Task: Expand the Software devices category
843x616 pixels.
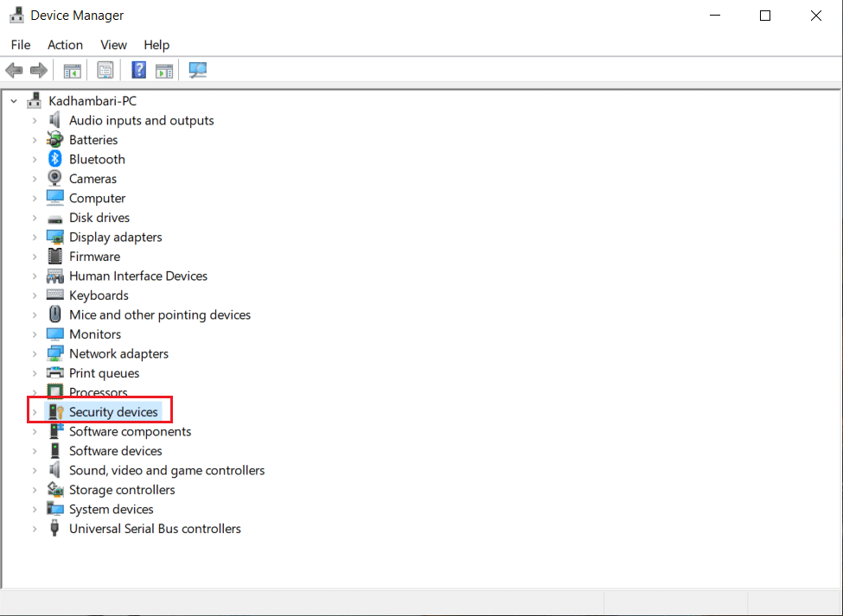Action: coord(35,451)
